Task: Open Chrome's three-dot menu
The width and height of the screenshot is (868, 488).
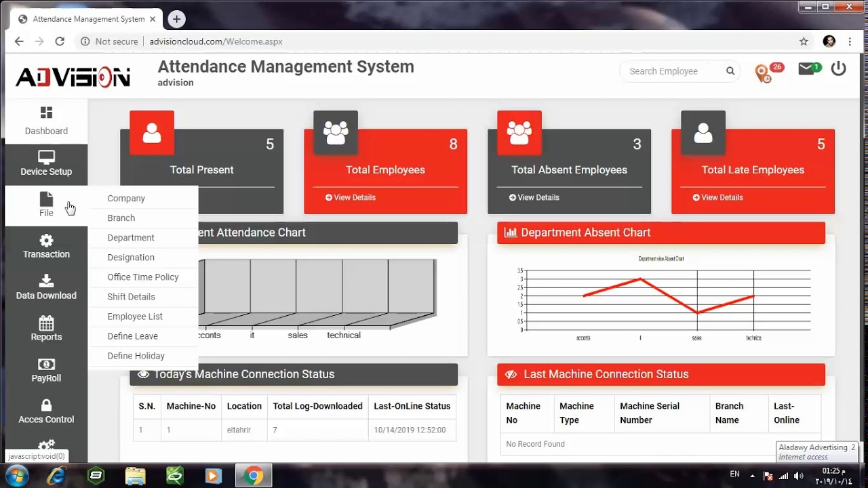Action: tap(850, 41)
